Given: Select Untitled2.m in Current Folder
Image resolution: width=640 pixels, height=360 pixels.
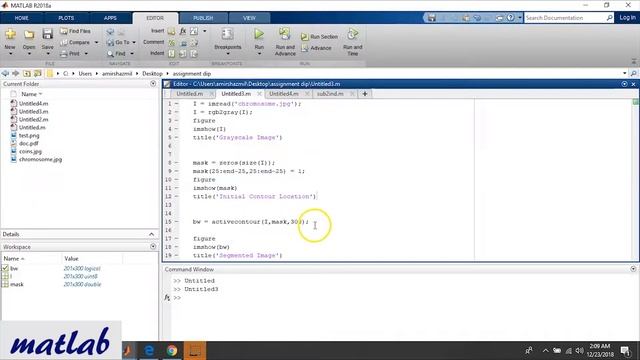Looking at the screenshot, I should tap(33, 120).
